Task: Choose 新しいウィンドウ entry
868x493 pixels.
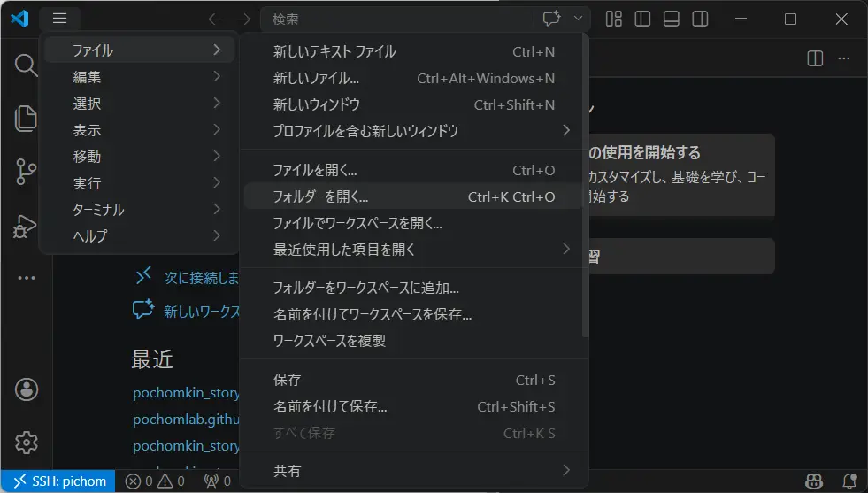Action: tap(413, 104)
